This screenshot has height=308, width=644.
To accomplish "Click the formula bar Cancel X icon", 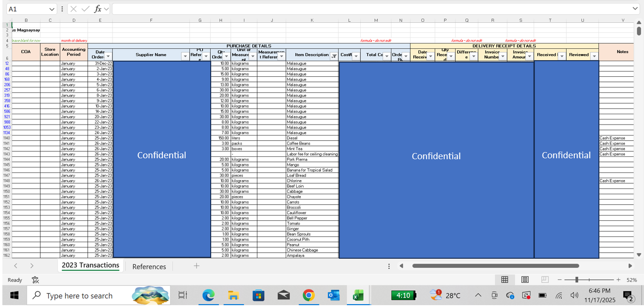I will [73, 9].
